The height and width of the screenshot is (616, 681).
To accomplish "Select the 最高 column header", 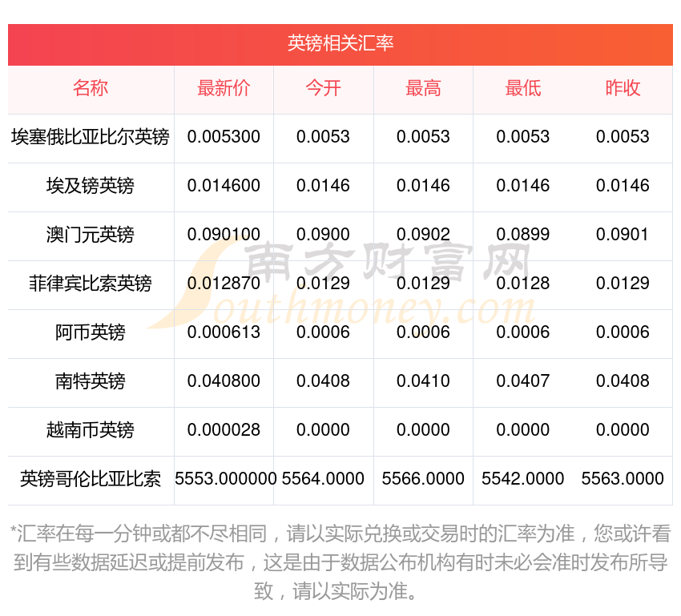I will click(x=423, y=88).
